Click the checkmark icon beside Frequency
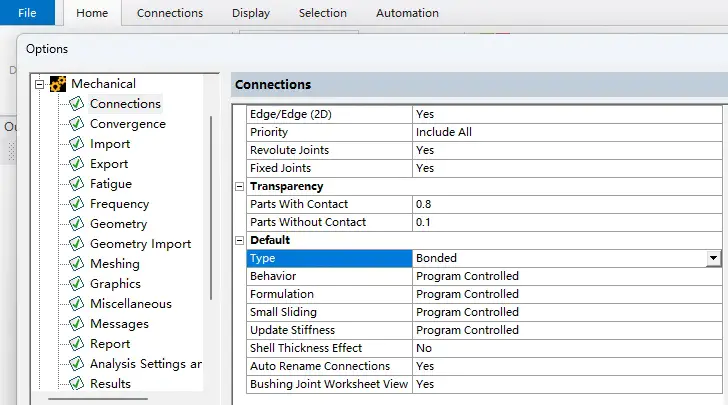Viewport: 728px width, 405px height. click(77, 203)
